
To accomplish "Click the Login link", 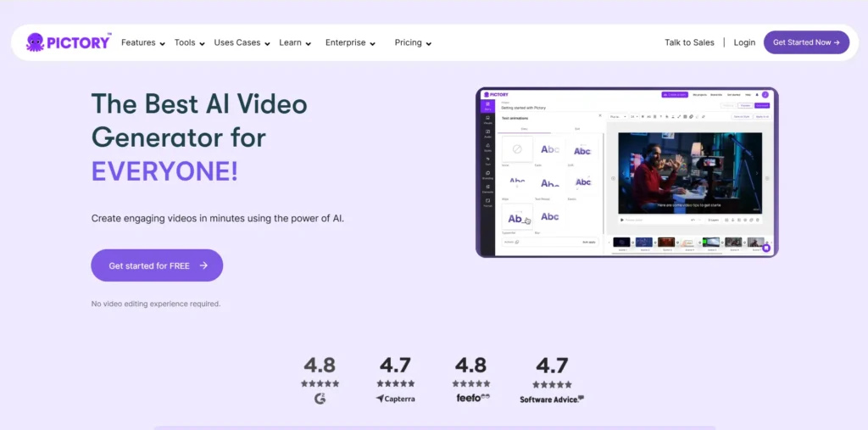I will pos(744,42).
